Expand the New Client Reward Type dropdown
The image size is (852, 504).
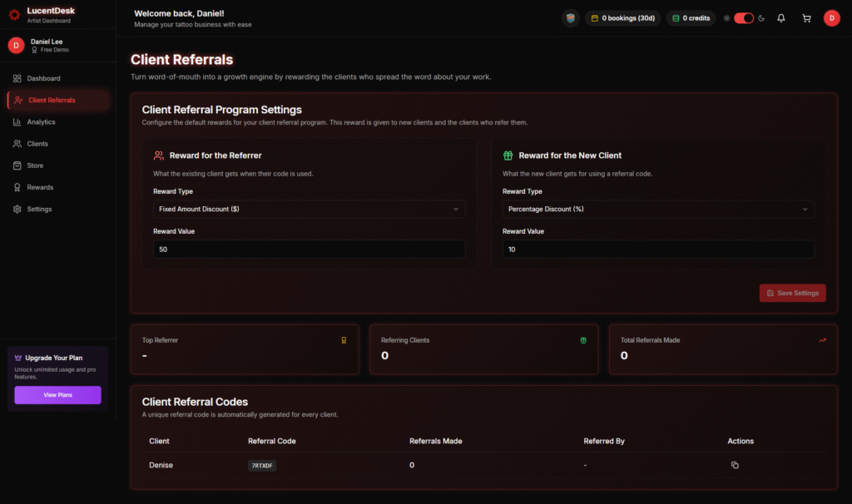pyautogui.click(x=658, y=209)
